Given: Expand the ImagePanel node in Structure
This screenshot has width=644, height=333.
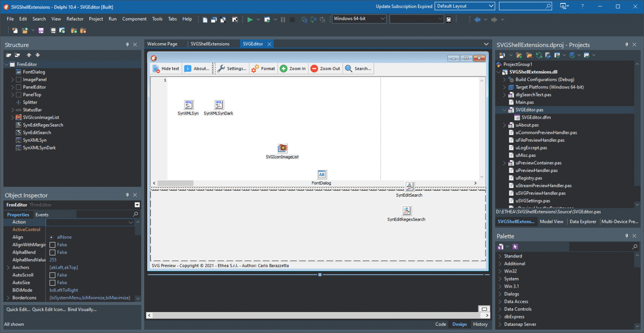Looking at the screenshot, I should pos(13,80).
